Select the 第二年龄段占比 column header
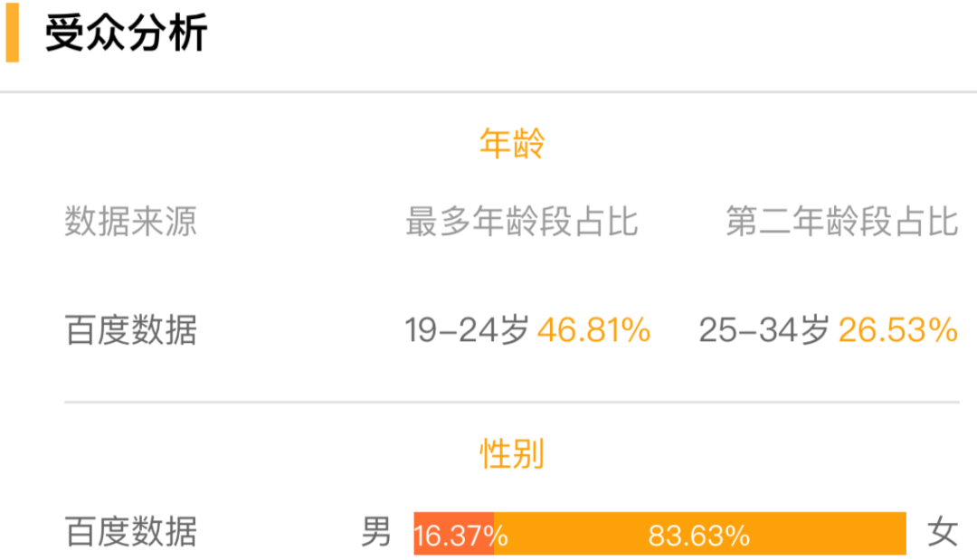This screenshot has width=977, height=560. click(x=841, y=222)
